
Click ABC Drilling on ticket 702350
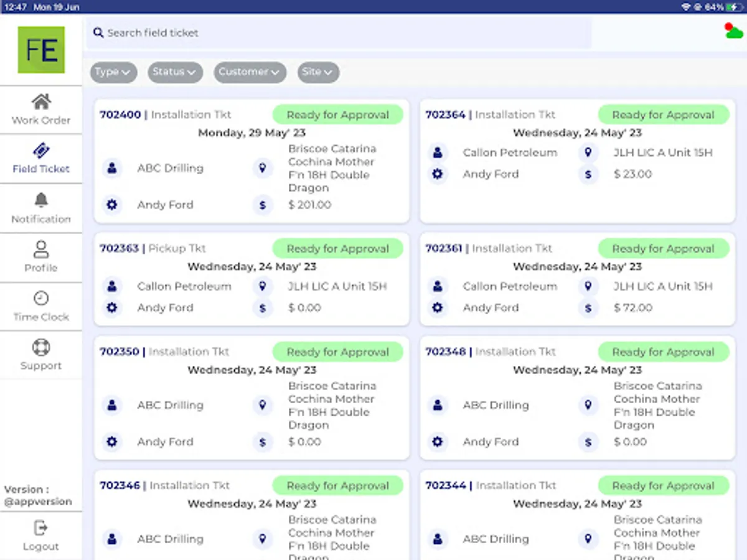pos(171,405)
